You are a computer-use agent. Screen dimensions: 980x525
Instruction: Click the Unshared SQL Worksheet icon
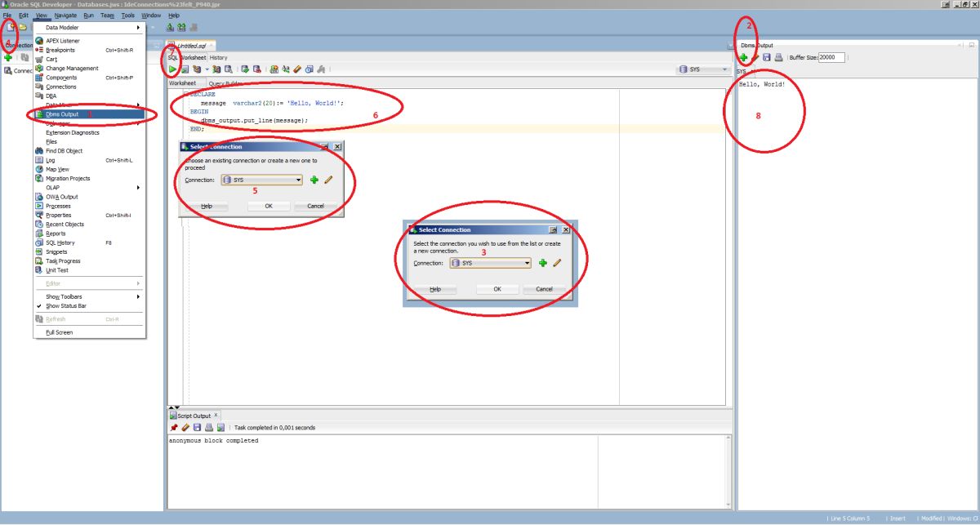pos(274,69)
